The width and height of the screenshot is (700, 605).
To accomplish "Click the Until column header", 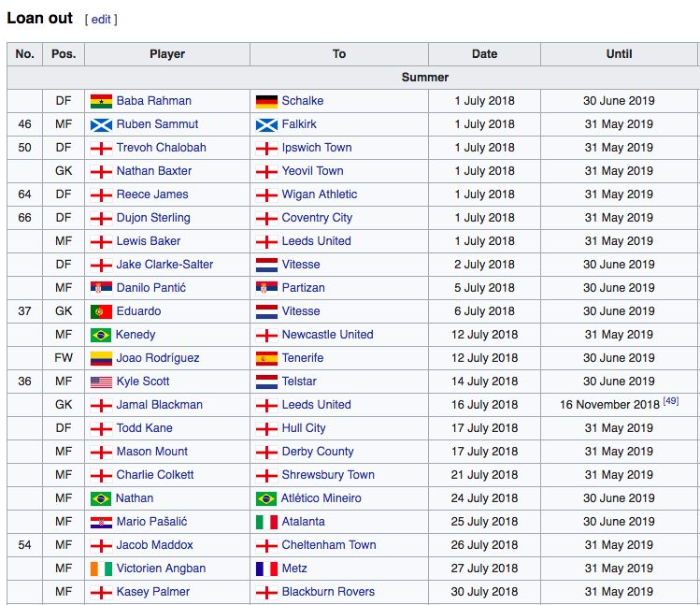I will [619, 54].
